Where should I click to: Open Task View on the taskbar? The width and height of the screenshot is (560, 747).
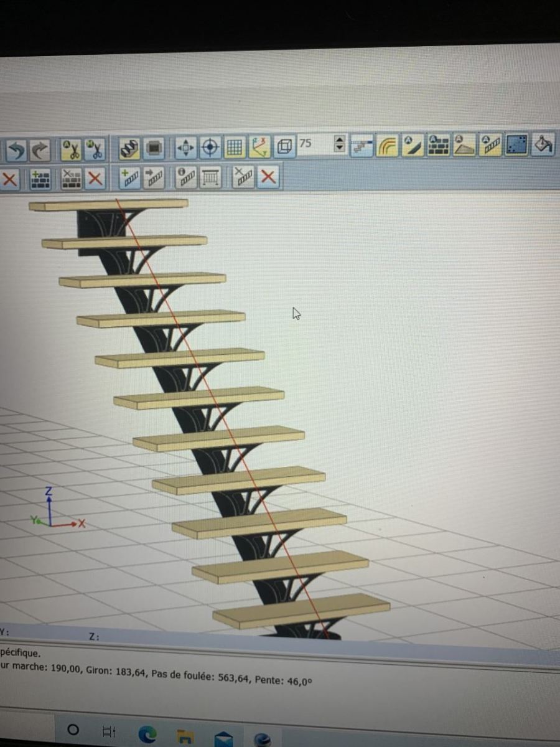109,731
